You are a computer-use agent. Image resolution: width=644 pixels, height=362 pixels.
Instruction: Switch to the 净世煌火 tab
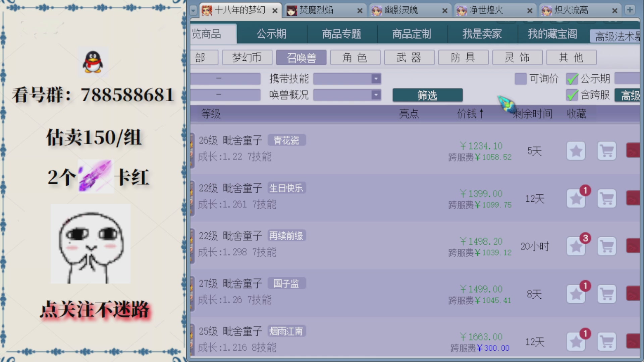495,10
